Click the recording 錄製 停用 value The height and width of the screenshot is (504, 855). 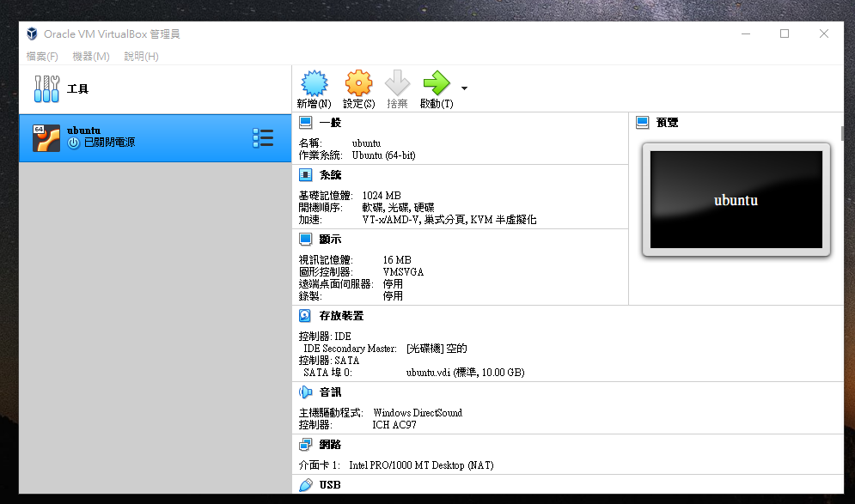click(393, 296)
